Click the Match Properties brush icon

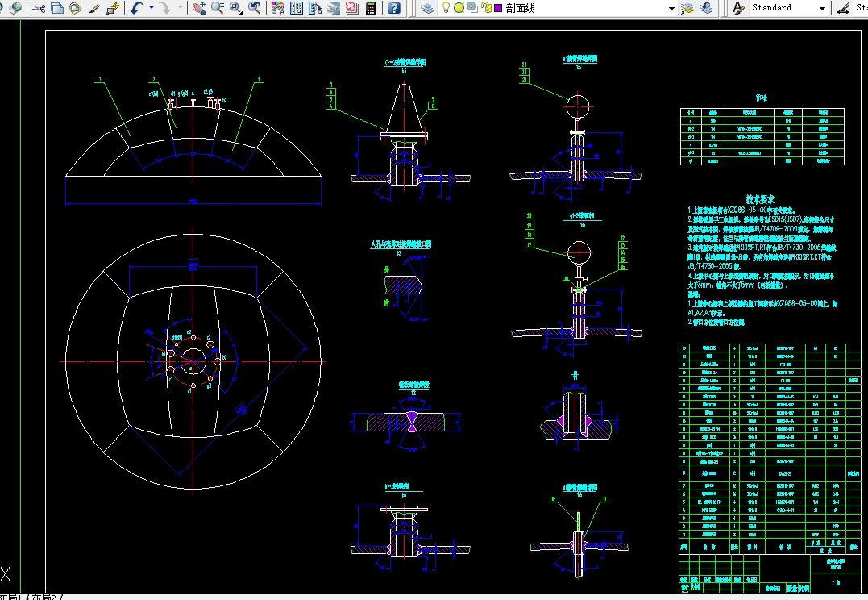pos(94,8)
